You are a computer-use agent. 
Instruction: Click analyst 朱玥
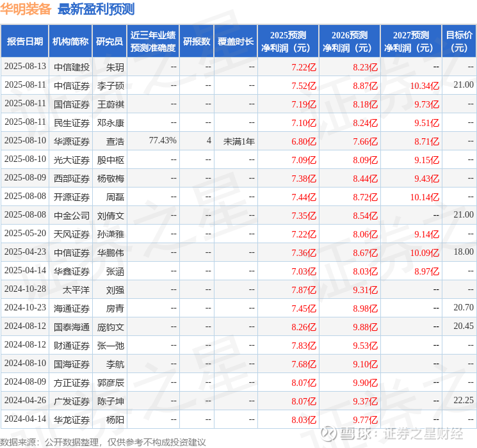115,67
